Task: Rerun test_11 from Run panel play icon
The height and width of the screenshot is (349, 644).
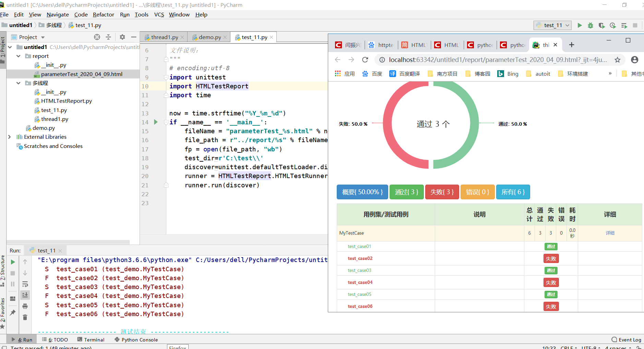Action: pos(13,262)
